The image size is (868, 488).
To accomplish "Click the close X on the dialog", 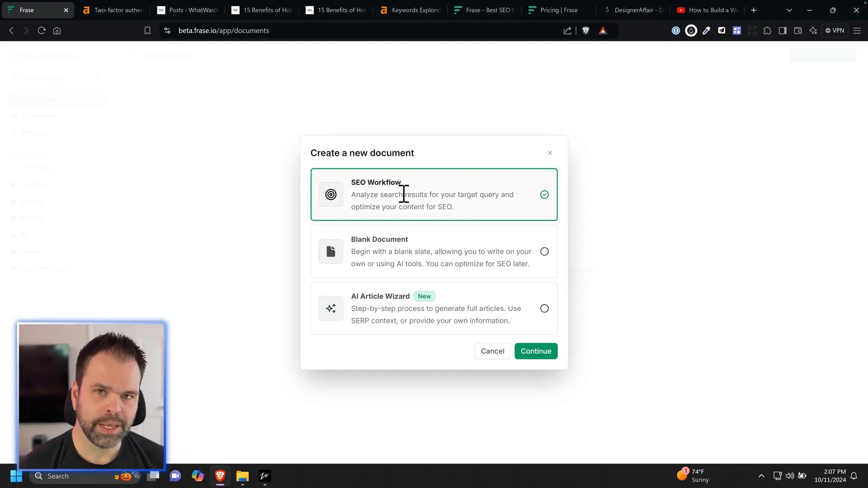I will (x=550, y=153).
